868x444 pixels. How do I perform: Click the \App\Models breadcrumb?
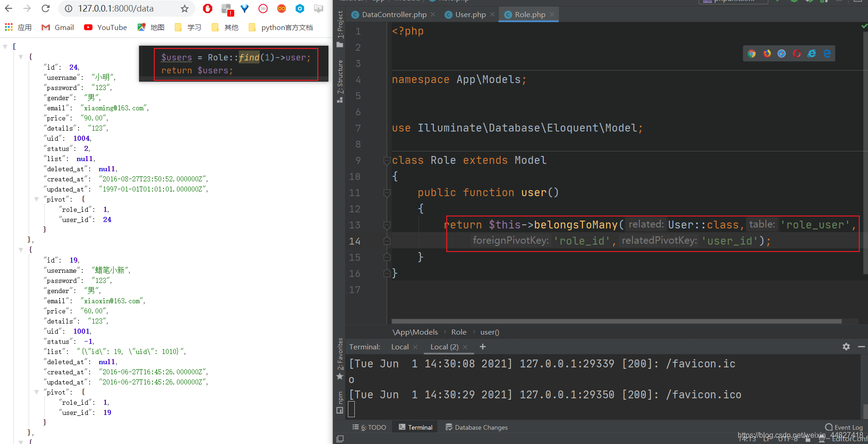click(415, 332)
